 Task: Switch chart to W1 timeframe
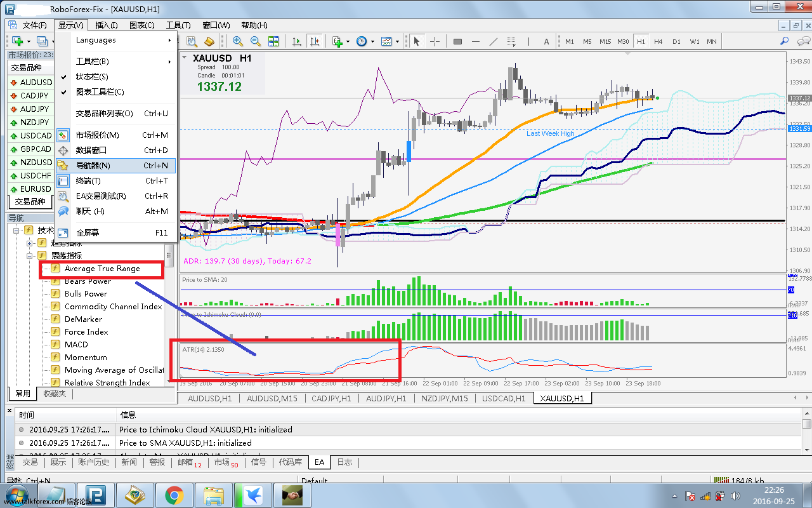coord(695,41)
